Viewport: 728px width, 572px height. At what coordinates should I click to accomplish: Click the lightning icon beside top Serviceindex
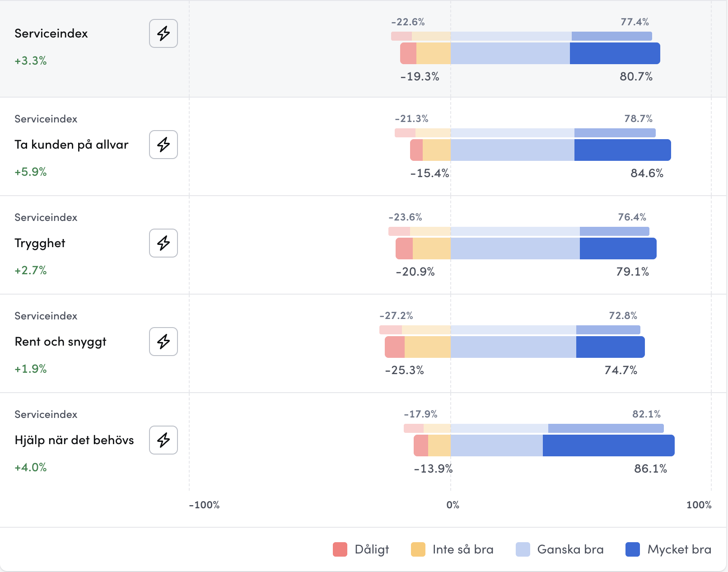click(x=163, y=33)
